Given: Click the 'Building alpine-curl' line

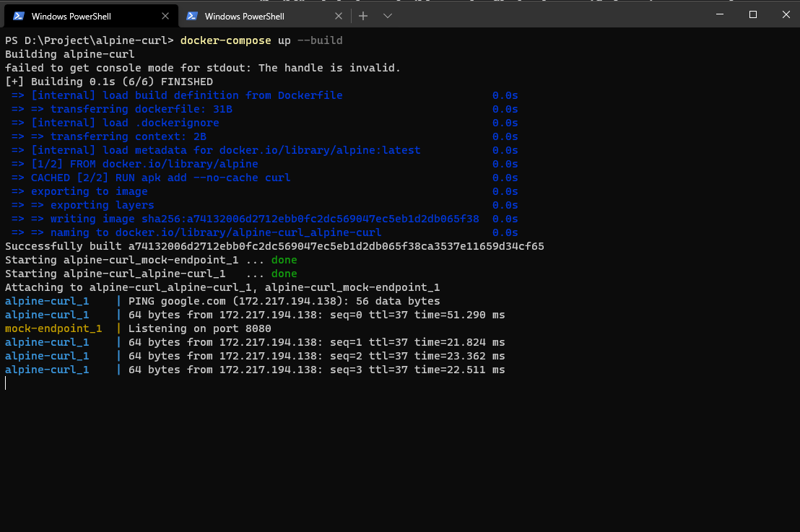Looking at the screenshot, I should [70, 54].
